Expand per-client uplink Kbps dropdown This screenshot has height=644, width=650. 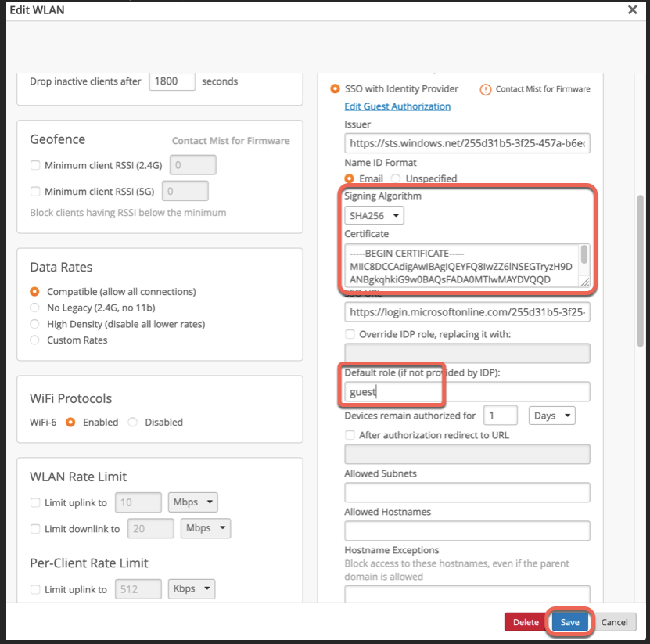[191, 588]
